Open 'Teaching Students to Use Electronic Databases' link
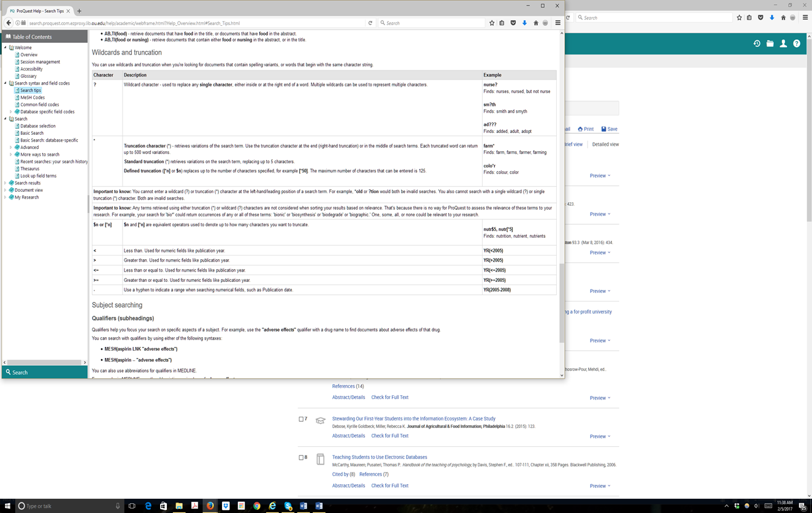This screenshot has height=513, width=812. (x=379, y=457)
